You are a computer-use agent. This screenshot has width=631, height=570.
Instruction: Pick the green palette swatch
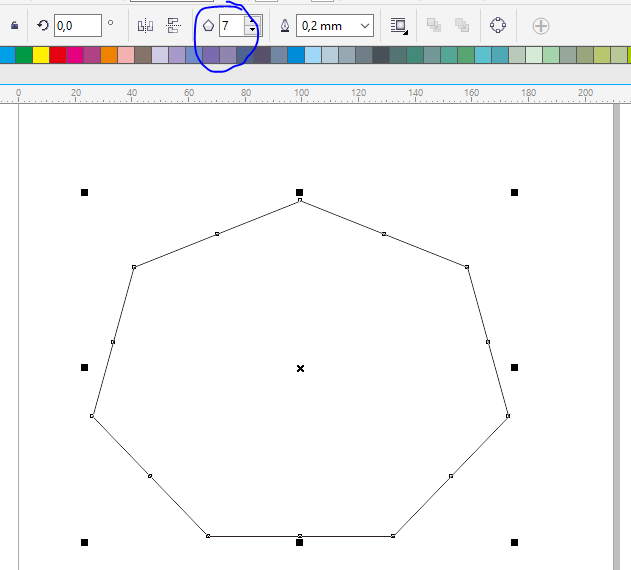24,55
